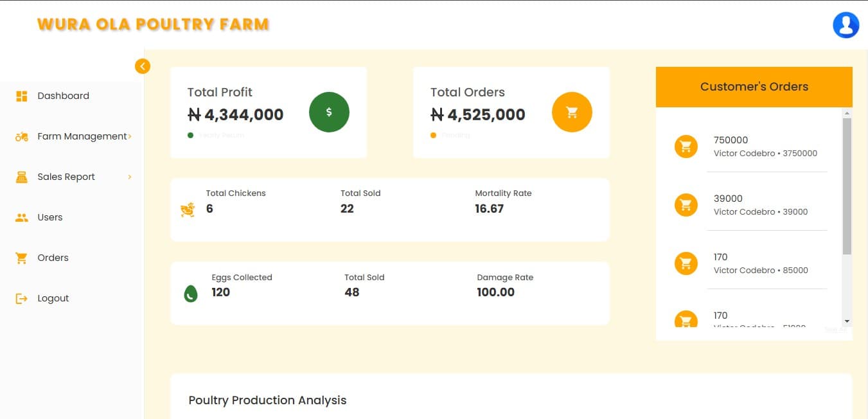Image resolution: width=868 pixels, height=419 pixels.
Task: Click the Wura Ola Poultry Farm title
Action: [154, 25]
